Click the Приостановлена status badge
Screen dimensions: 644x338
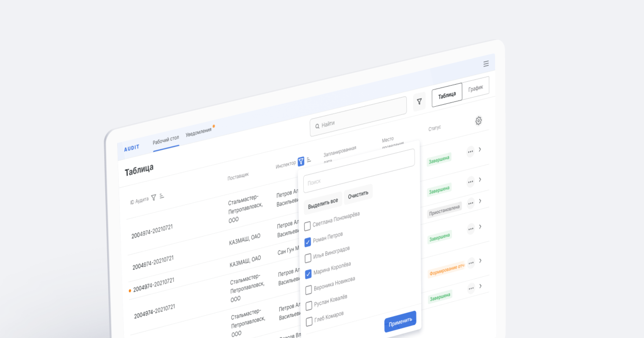click(444, 210)
